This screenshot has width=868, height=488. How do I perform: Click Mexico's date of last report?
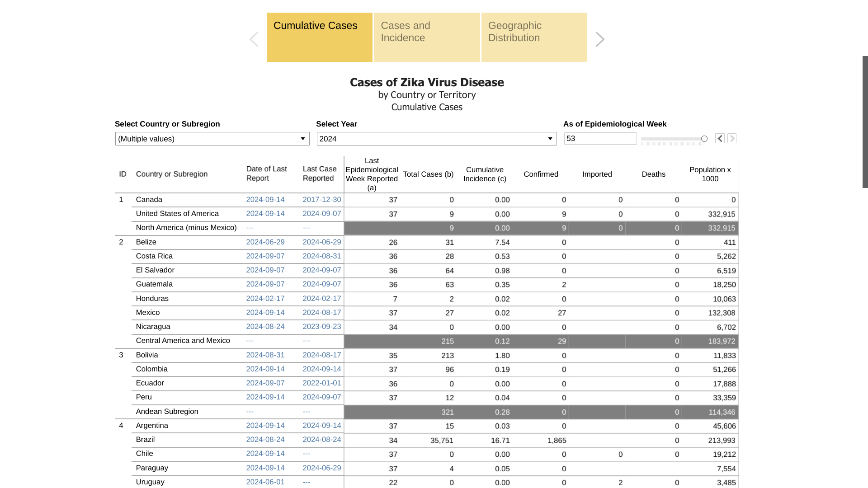(x=265, y=313)
